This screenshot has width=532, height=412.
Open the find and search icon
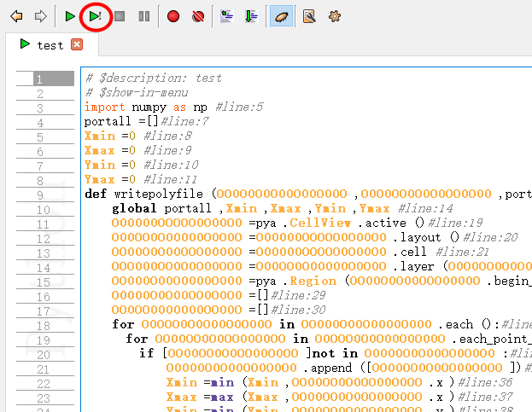[309, 16]
